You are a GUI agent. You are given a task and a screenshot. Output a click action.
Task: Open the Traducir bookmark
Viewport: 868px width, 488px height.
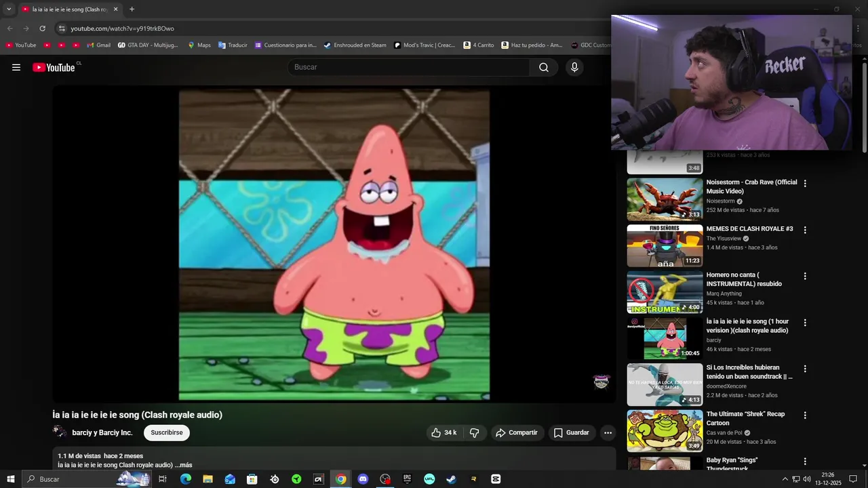pos(233,45)
